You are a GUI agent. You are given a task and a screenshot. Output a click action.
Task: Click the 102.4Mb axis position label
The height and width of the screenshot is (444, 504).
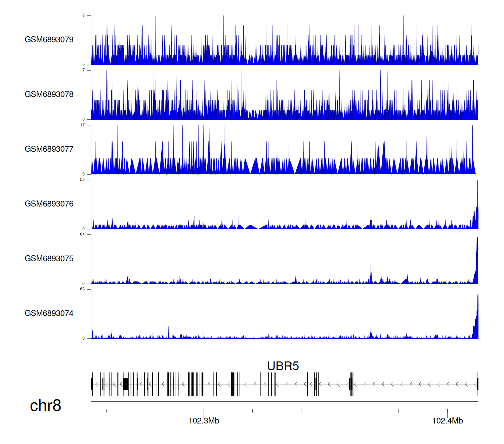point(447,421)
